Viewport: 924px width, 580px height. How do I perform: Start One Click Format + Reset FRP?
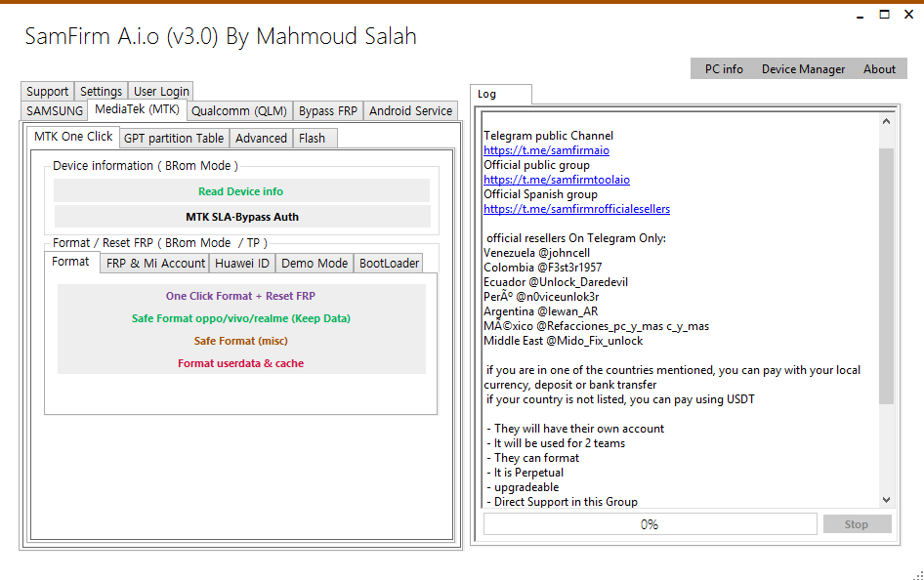click(240, 296)
